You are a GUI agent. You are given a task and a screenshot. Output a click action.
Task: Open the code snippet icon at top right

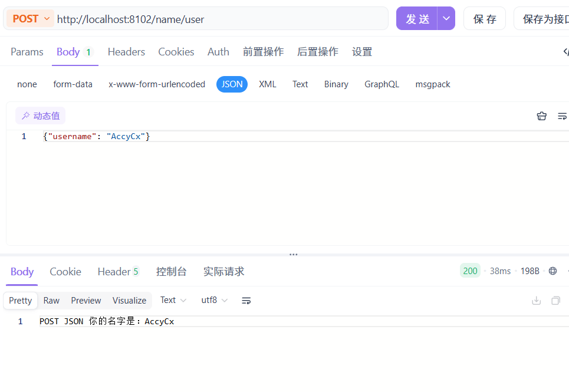pyautogui.click(x=564, y=52)
